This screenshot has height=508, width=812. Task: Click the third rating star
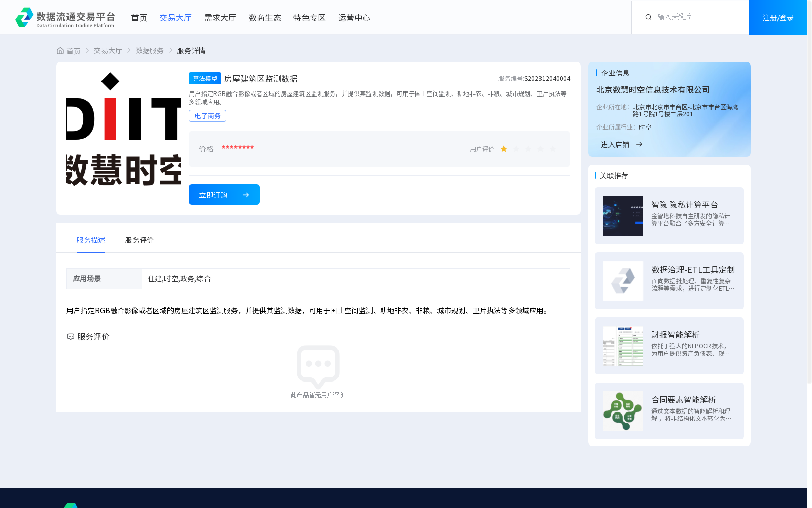pos(528,149)
